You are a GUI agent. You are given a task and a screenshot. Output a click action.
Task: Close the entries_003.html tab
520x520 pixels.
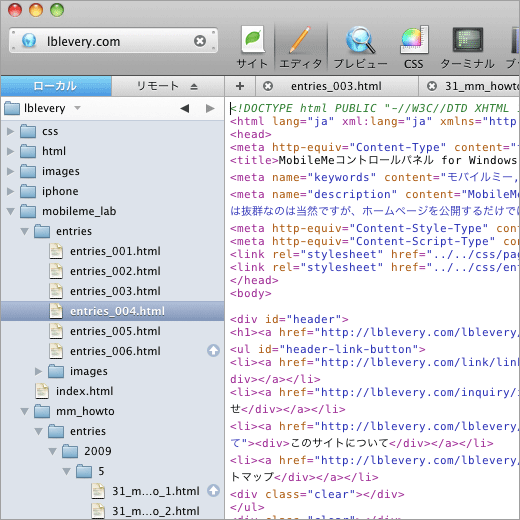tap(268, 86)
